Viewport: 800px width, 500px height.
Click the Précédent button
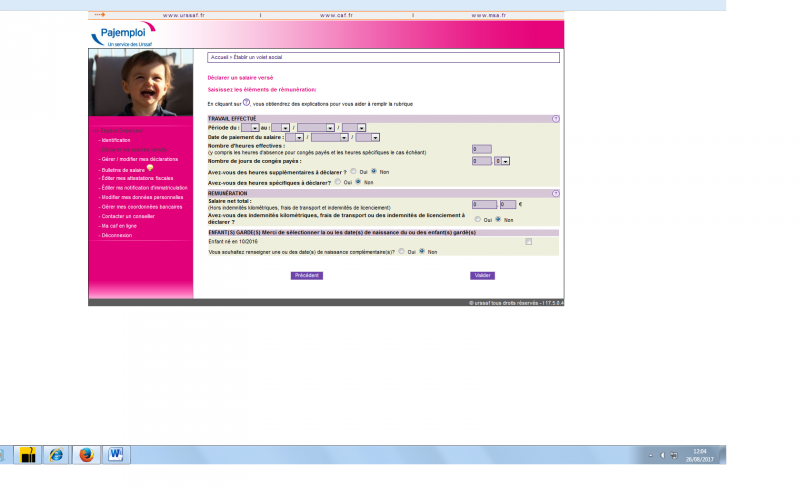point(307,276)
